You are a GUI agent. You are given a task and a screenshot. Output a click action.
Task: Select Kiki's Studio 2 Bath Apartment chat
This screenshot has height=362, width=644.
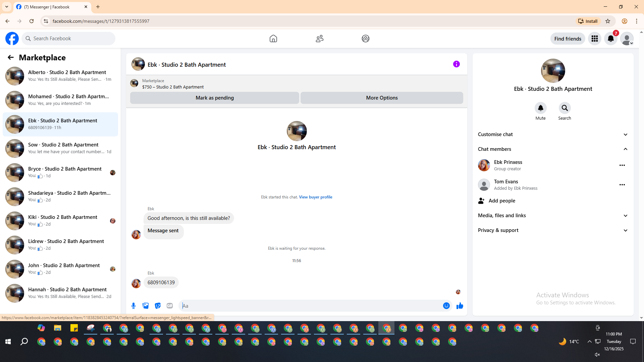[60, 221]
